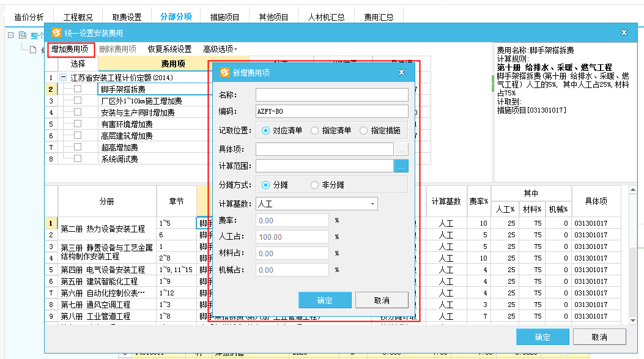Expand the 高级选项 dropdown menu

[x=220, y=49]
